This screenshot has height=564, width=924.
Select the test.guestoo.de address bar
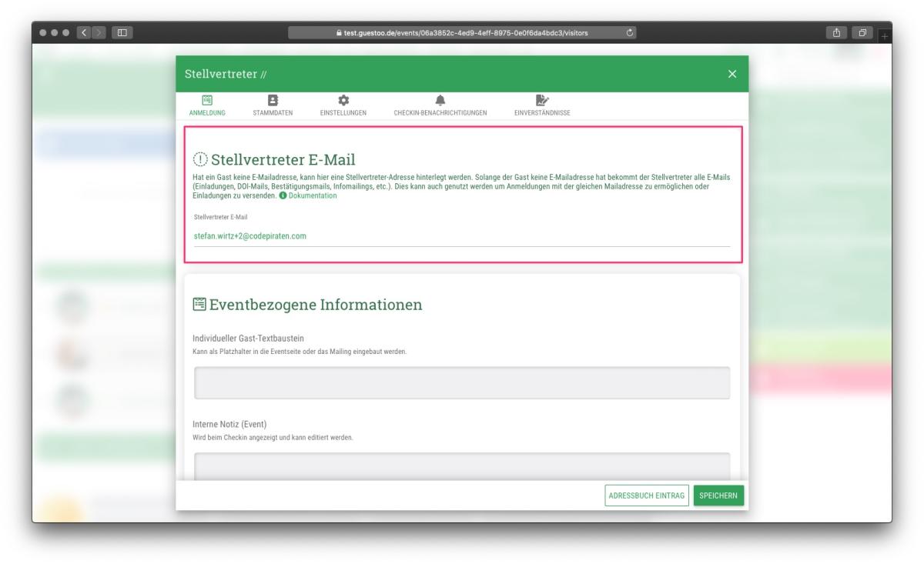click(462, 32)
